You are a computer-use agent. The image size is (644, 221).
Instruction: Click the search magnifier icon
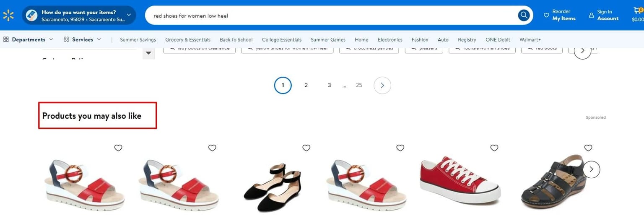524,16
